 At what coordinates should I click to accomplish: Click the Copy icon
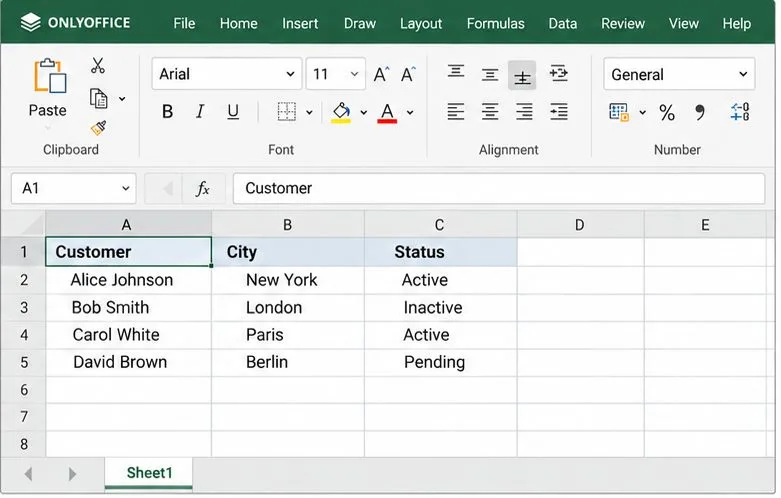click(x=99, y=99)
